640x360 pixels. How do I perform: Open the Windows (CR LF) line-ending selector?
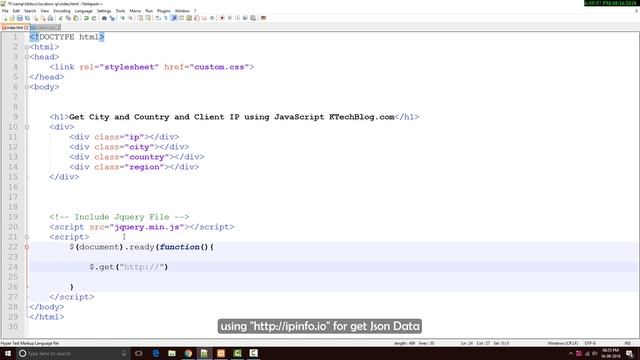(x=562, y=343)
